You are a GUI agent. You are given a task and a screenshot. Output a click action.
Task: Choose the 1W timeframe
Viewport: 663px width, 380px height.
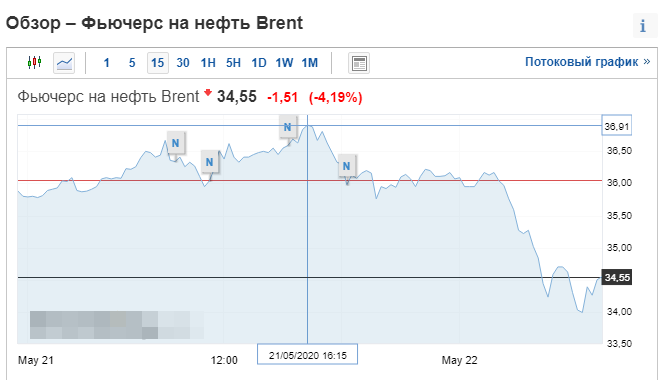284,63
